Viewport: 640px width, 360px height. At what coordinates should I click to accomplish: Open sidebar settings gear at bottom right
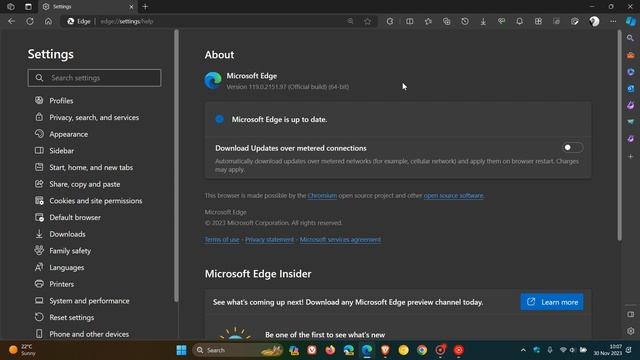tap(631, 331)
